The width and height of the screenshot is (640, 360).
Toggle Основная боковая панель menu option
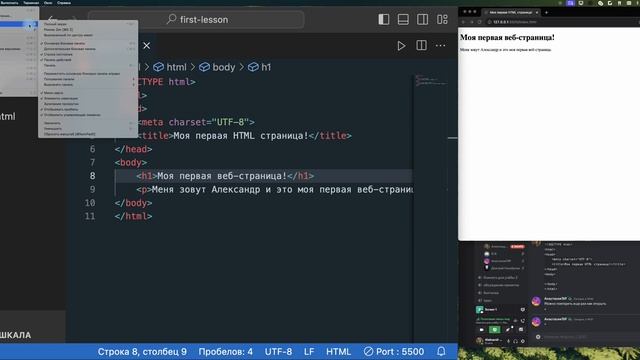pos(88,43)
